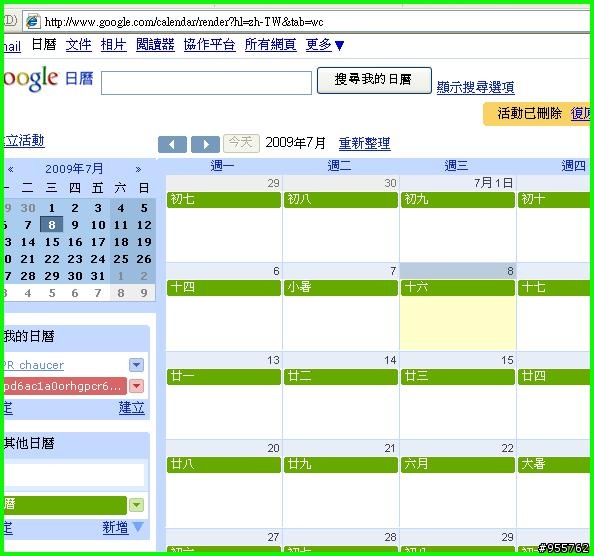Click the Internet Explorer page icon in address bar
This screenshot has height=556, width=594.
pyautogui.click(x=33, y=21)
